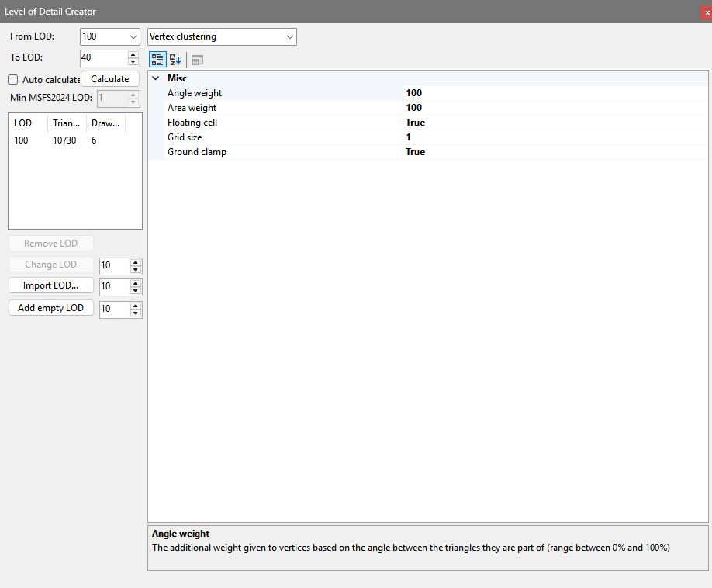The height and width of the screenshot is (588, 712).
Task: Select the Angle weight property row
Action: coord(195,93)
